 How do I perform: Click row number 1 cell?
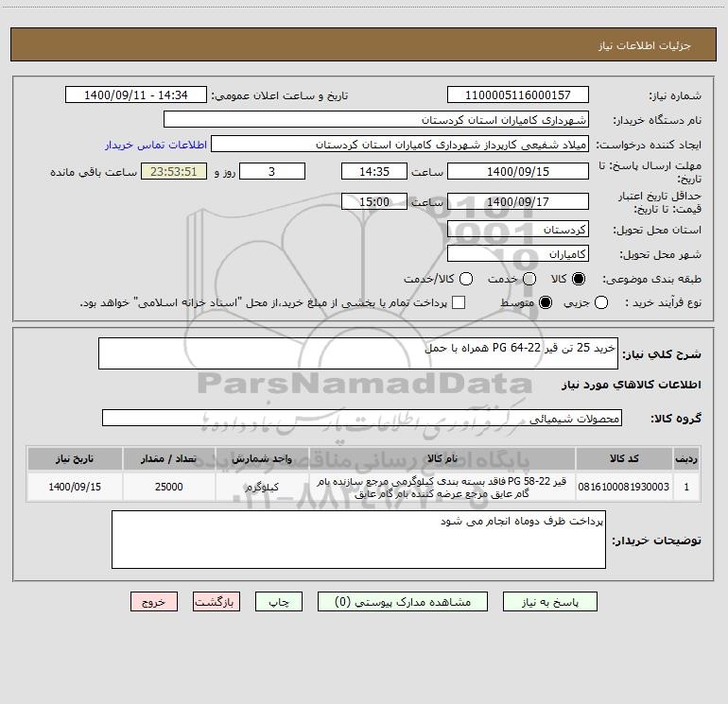click(686, 487)
